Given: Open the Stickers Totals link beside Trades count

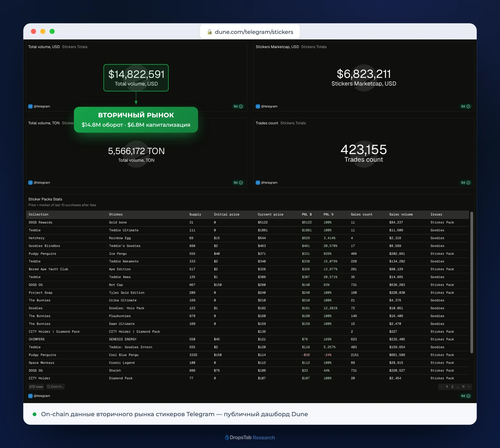Looking at the screenshot, I should pos(293,123).
